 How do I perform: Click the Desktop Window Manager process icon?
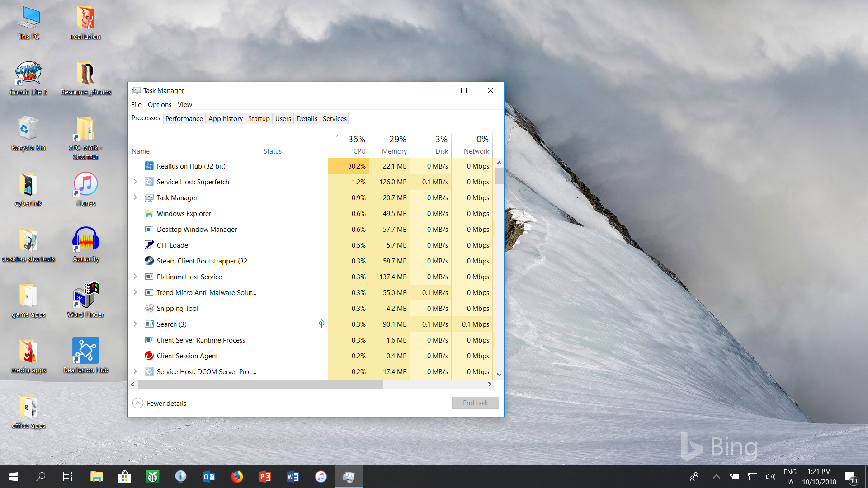coord(149,229)
